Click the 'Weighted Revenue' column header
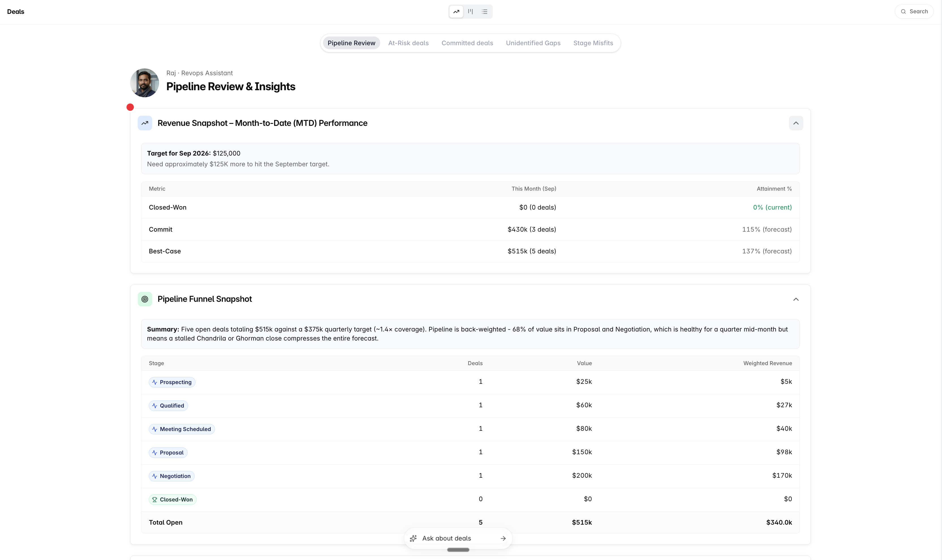 768,363
